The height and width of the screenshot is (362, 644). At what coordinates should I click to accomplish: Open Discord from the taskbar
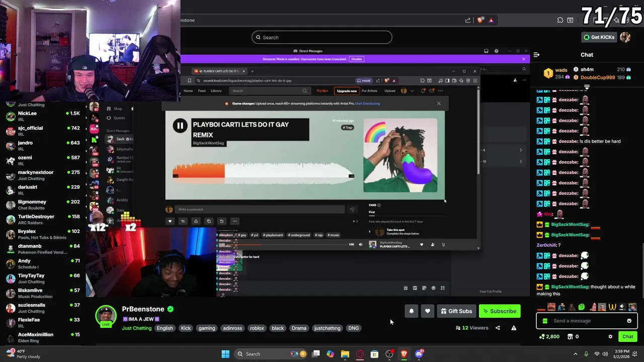click(419, 354)
